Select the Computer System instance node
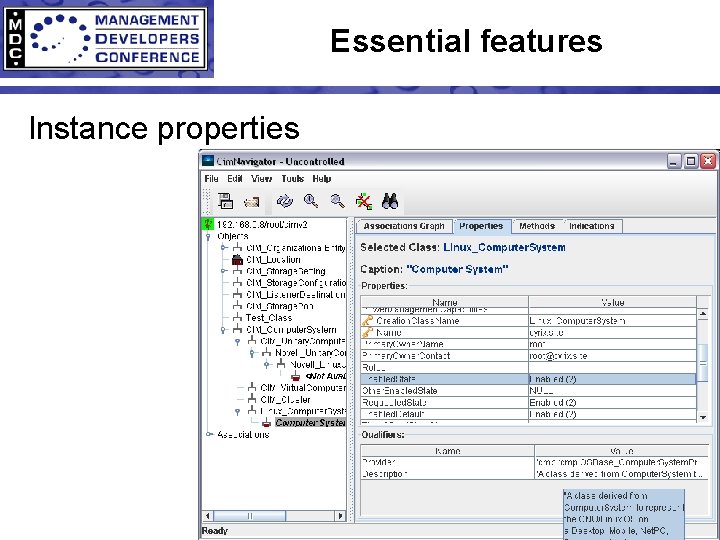Viewport: 720px width, 540px height. click(310, 422)
